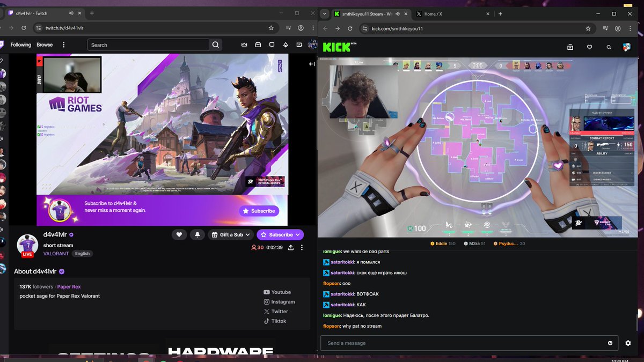The width and height of the screenshot is (644, 362).
Task: Select the Browse tab on Twitch
Action: tap(45, 45)
